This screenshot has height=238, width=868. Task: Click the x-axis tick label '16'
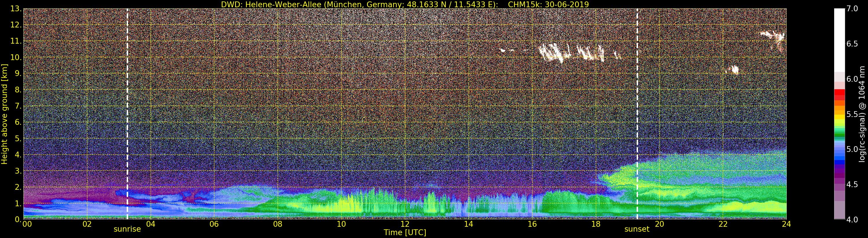point(532,224)
